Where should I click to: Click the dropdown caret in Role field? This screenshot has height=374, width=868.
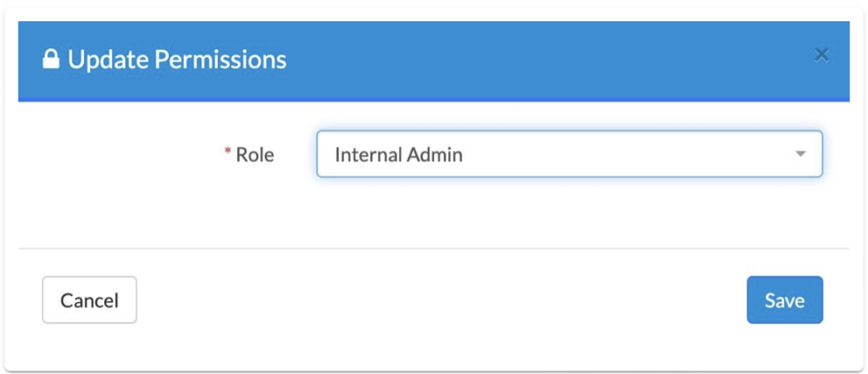point(800,154)
